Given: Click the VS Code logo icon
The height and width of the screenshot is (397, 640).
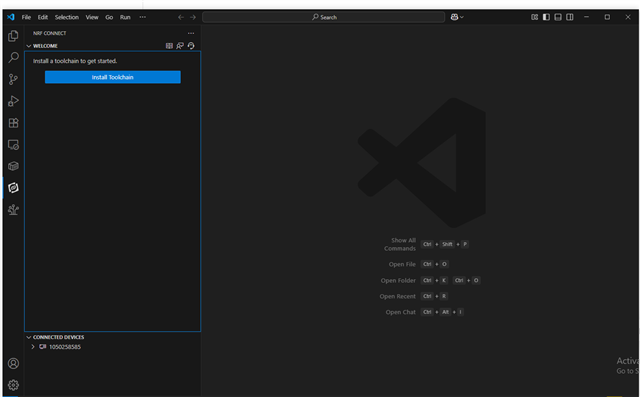Looking at the screenshot, I should click(x=11, y=17).
